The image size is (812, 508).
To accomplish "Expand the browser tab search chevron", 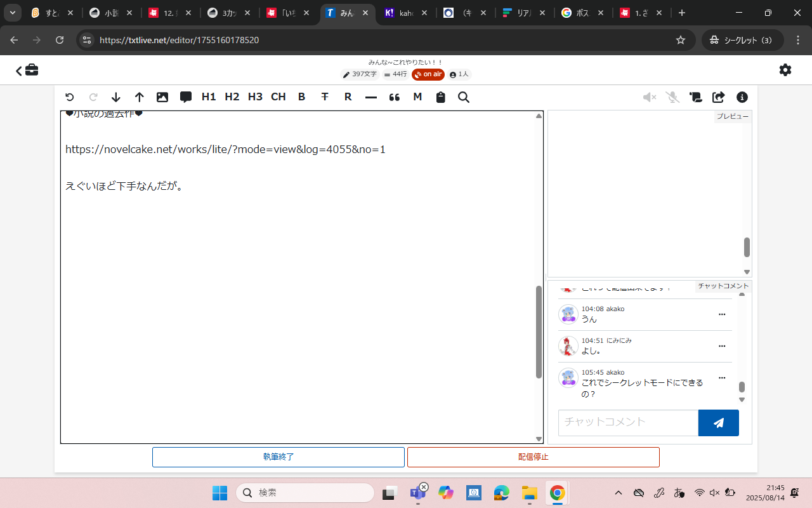I will click(x=12, y=13).
